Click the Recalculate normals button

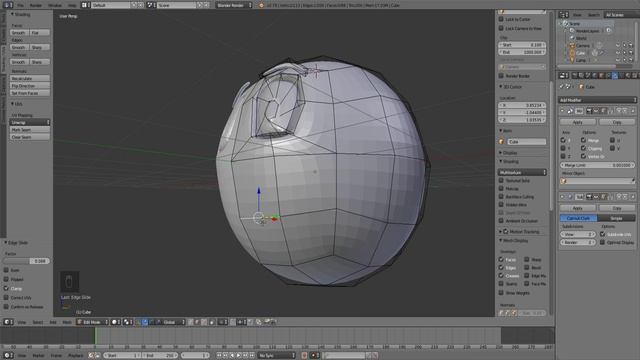30,78
